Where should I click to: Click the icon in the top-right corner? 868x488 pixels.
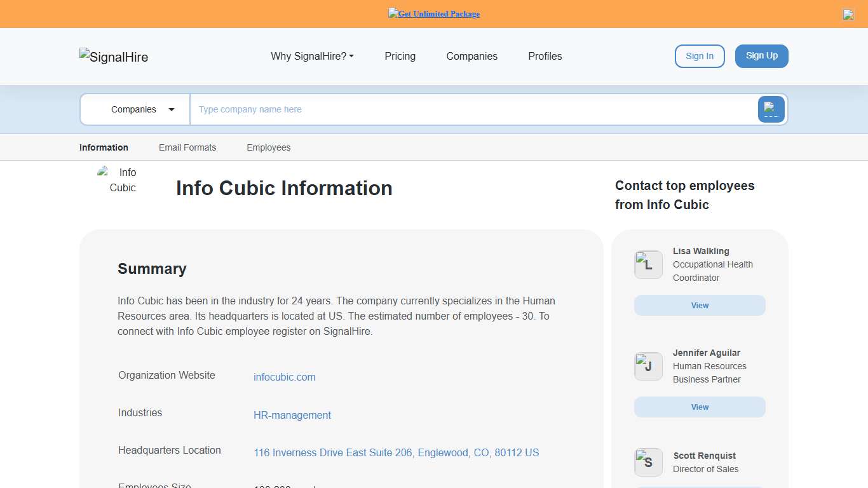pos(848,14)
